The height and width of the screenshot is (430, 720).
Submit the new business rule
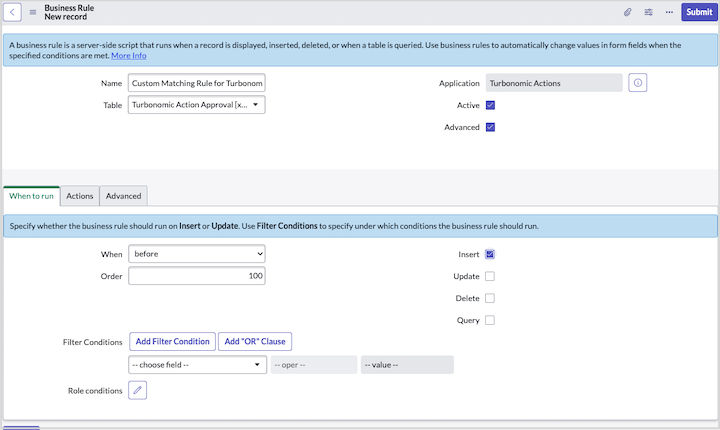(x=699, y=12)
